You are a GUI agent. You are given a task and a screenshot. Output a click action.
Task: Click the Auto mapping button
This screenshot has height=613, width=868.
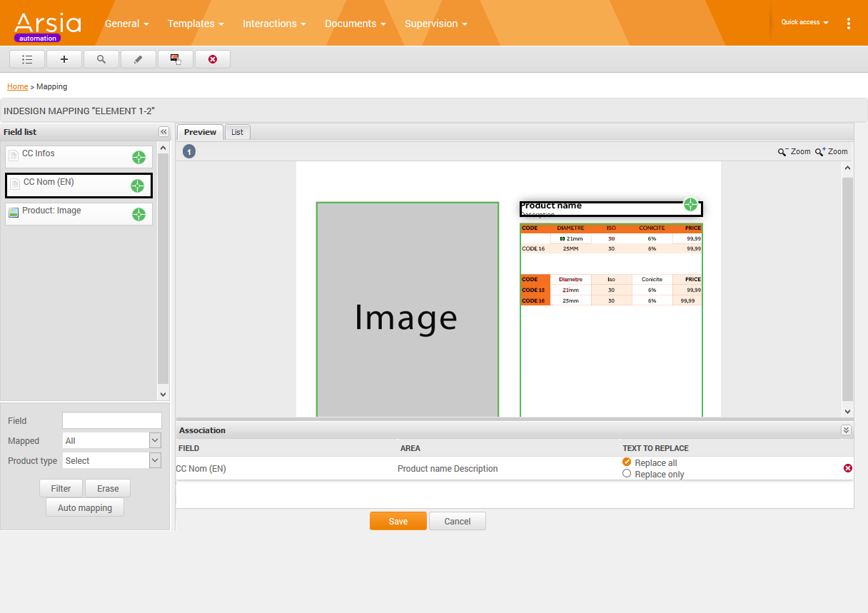(85, 508)
